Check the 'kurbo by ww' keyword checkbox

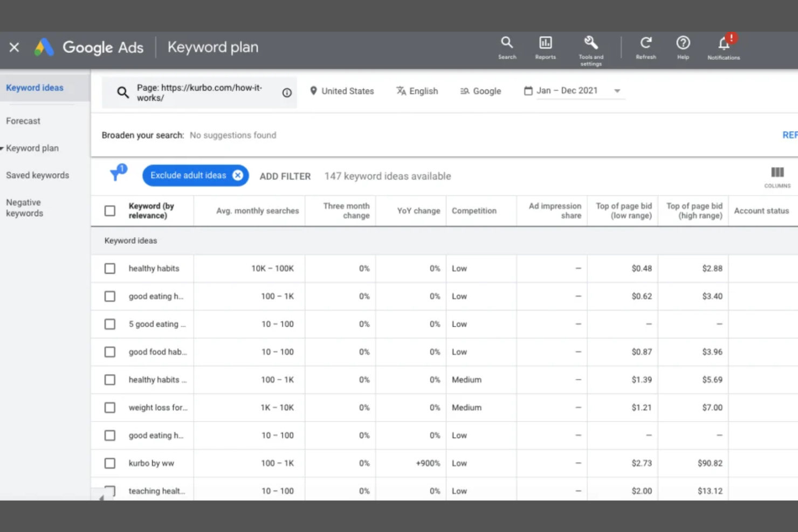click(110, 463)
